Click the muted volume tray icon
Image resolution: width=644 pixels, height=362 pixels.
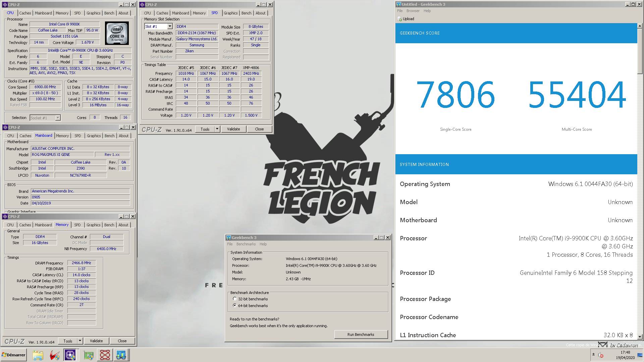601,355
